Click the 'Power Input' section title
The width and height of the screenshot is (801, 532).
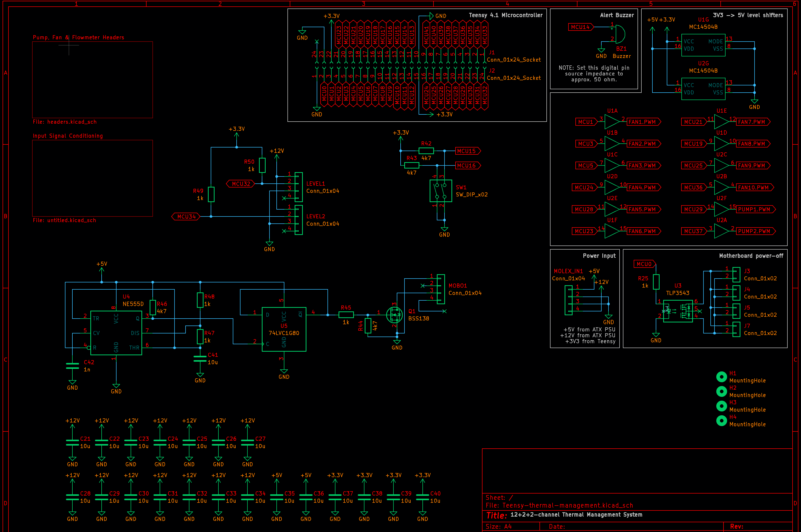click(599, 256)
